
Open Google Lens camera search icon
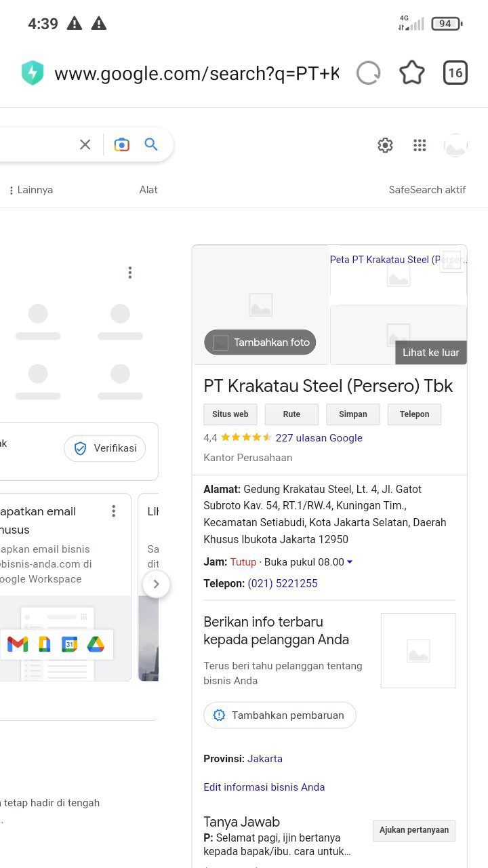(x=121, y=144)
